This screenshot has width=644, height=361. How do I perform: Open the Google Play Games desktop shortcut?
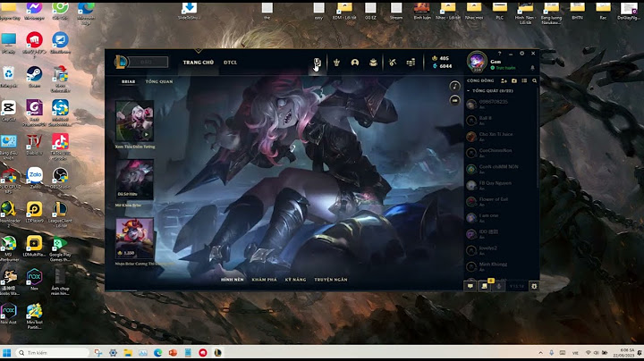pos(60,248)
